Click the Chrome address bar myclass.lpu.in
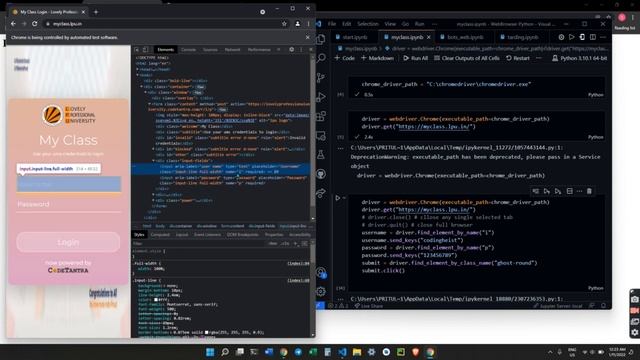 click(x=163, y=24)
